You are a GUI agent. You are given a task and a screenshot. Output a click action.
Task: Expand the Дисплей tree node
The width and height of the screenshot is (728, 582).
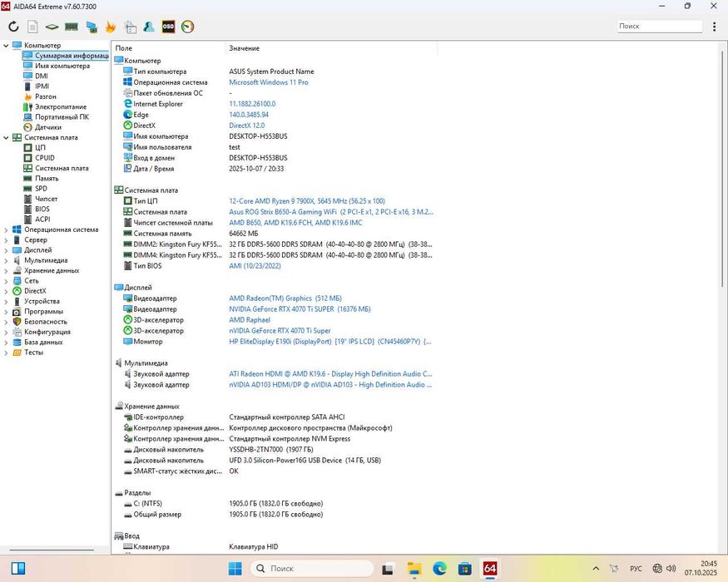(x=6, y=250)
